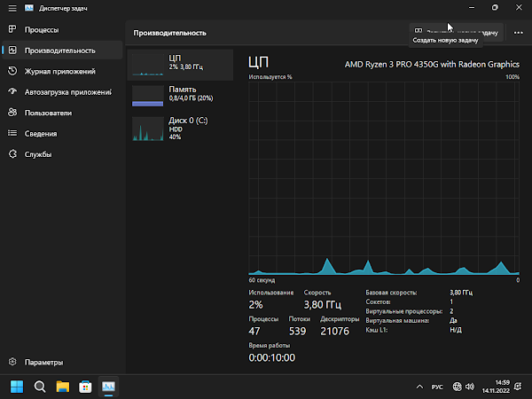This screenshot has height=399, width=532.
Task: Click the Виртуальные процессоры label
Action: pyautogui.click(x=403, y=311)
